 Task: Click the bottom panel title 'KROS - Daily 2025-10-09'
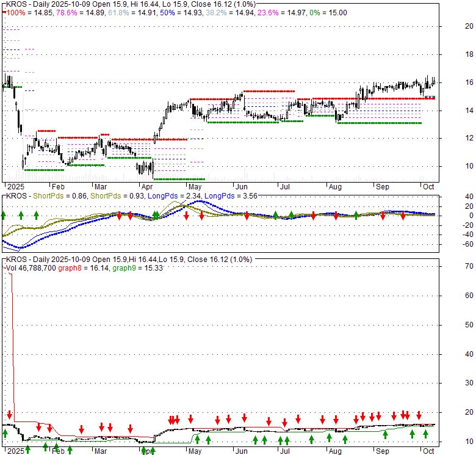tap(48, 260)
